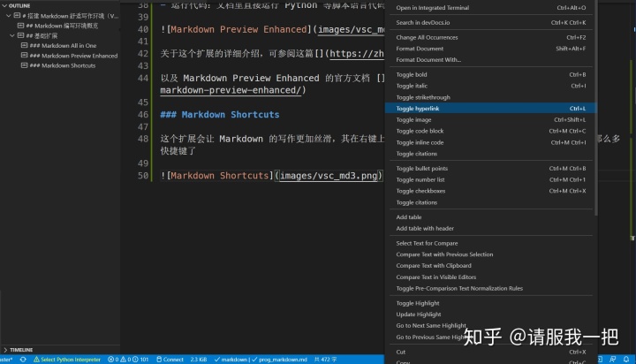Viewport: 636px width, 364px height.
Task: Choose Format Document from the context menu
Action: pyautogui.click(x=491, y=49)
